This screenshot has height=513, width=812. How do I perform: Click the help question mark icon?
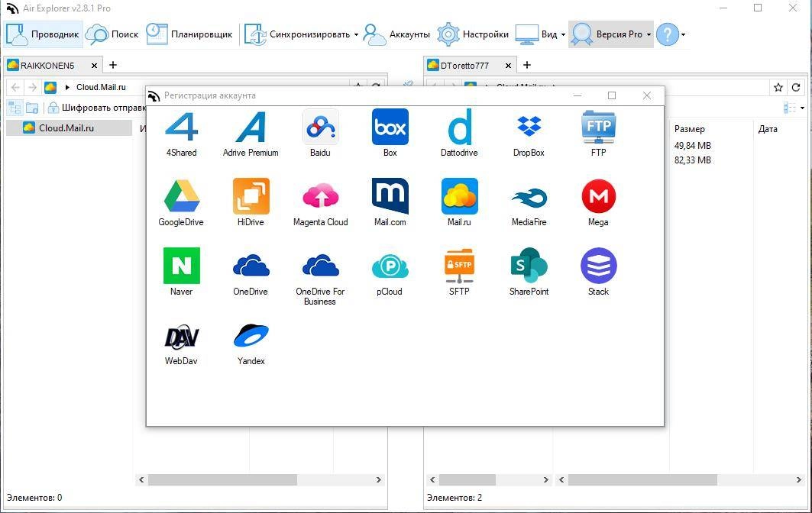(x=667, y=34)
